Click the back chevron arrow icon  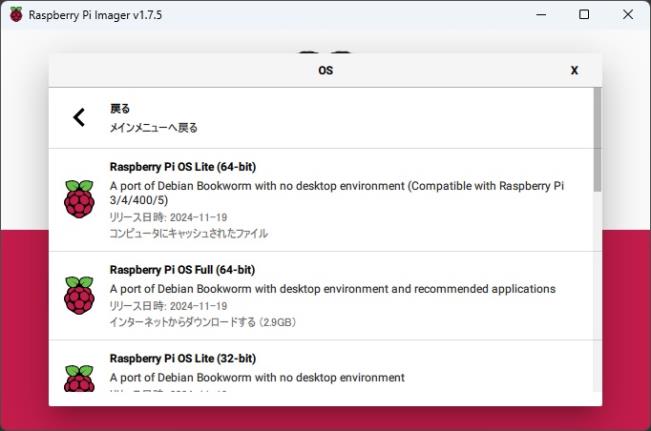pyautogui.click(x=79, y=118)
